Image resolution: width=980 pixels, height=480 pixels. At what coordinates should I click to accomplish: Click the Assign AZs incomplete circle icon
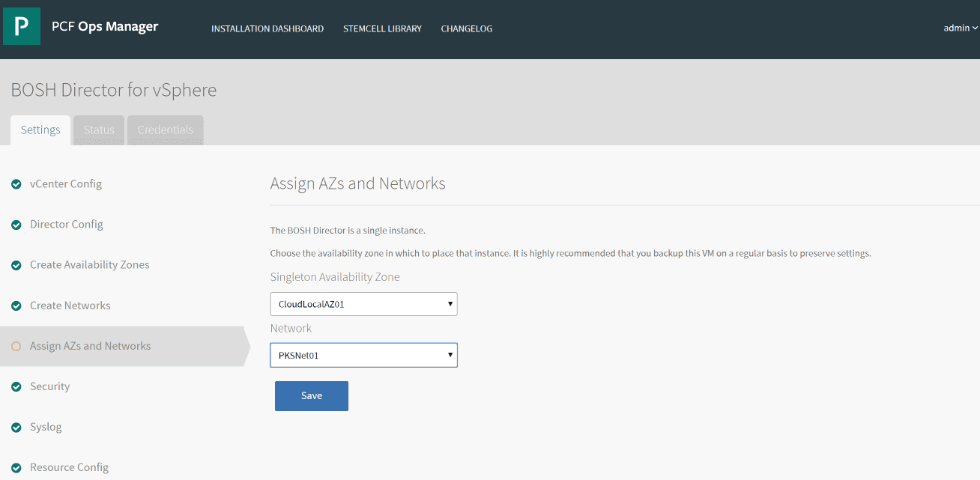(x=16, y=346)
